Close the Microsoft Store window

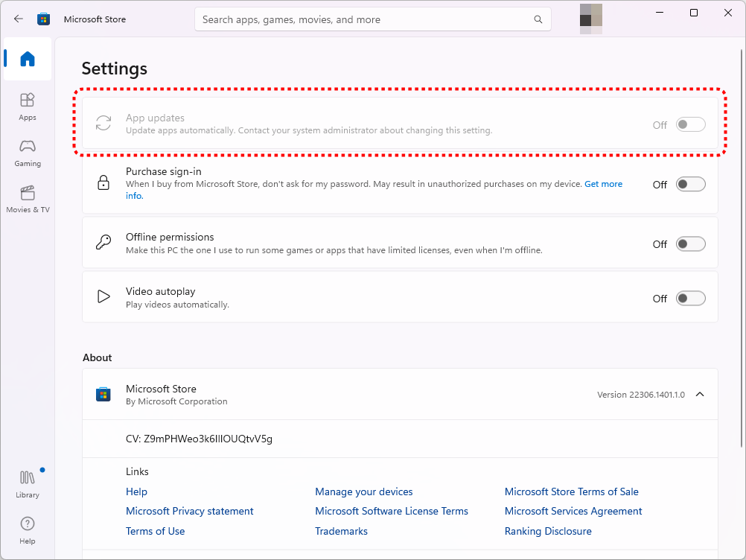click(728, 13)
